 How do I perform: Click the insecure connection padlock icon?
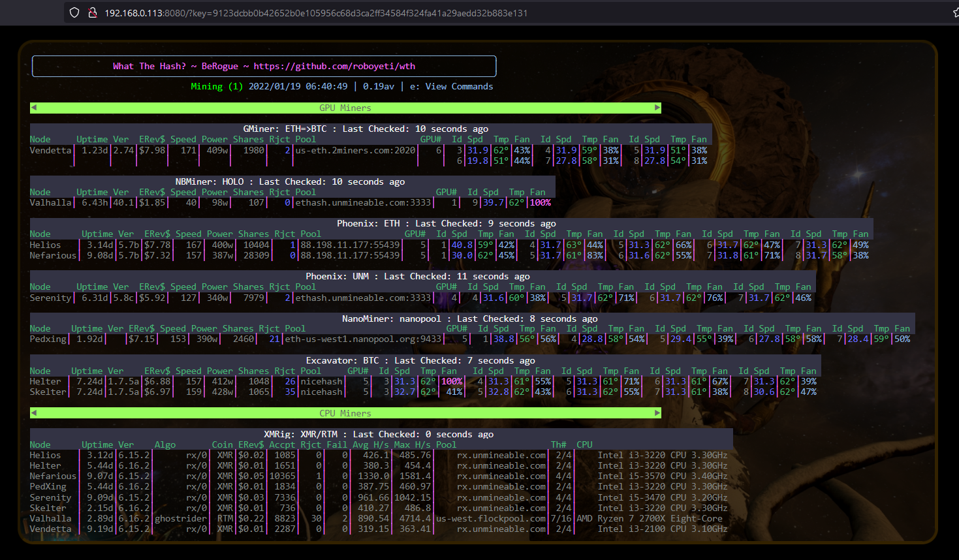(92, 13)
